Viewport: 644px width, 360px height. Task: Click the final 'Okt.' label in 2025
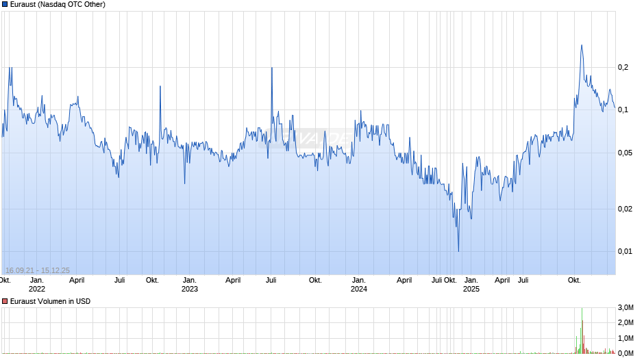(574, 281)
